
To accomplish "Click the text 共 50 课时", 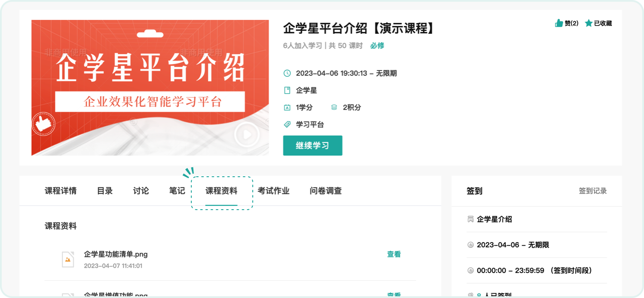I will tap(346, 46).
